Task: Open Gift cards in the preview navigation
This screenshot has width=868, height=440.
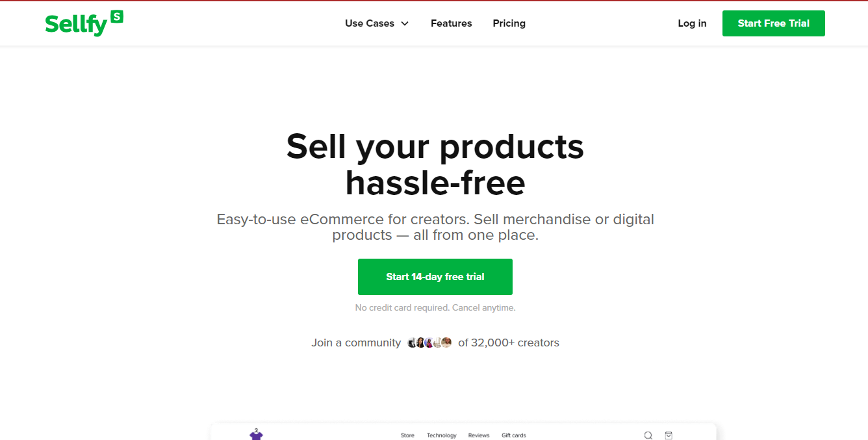Action: pos(514,435)
